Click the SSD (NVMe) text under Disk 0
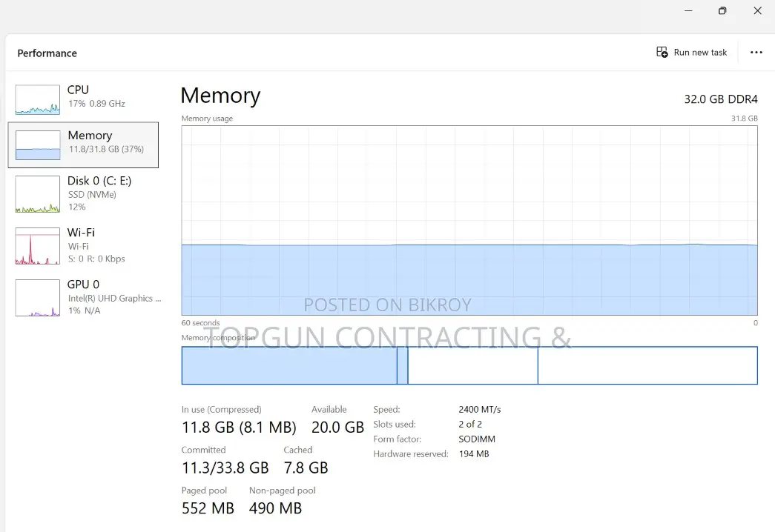 (93, 195)
